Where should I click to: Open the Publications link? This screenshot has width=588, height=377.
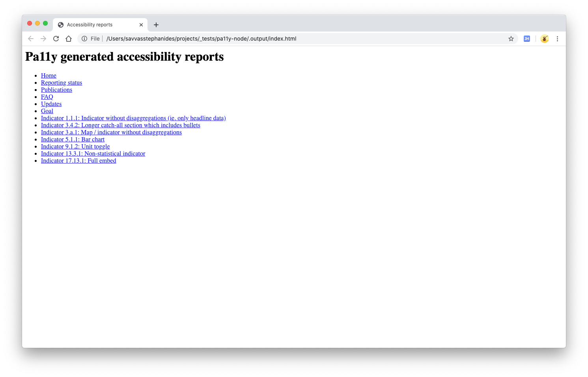[56, 90]
